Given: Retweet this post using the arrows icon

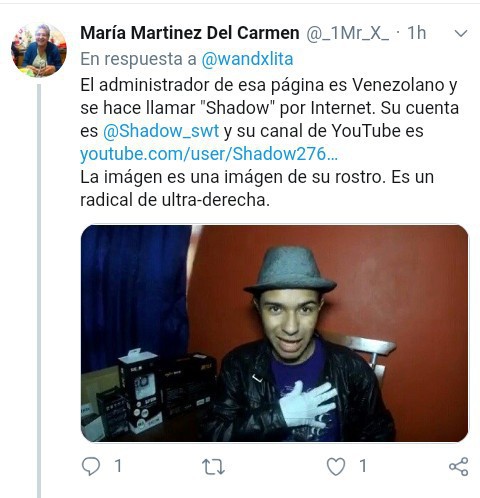Looking at the screenshot, I should [x=213, y=467].
